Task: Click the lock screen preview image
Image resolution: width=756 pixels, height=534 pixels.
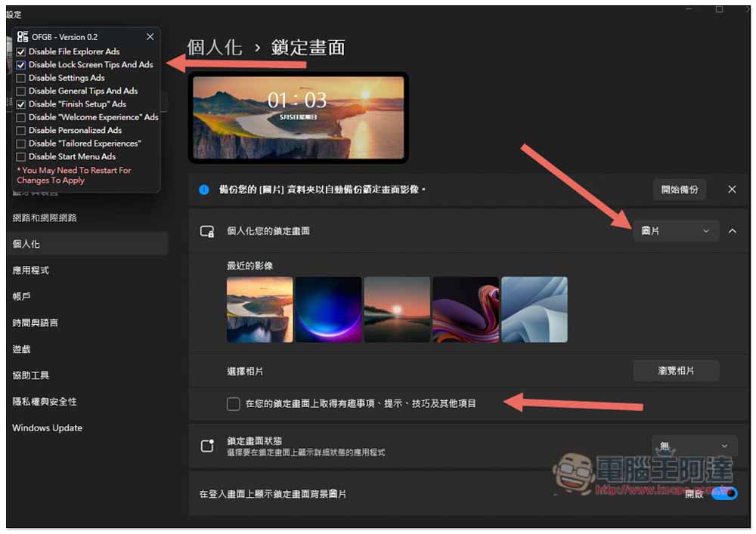Action: tap(299, 118)
